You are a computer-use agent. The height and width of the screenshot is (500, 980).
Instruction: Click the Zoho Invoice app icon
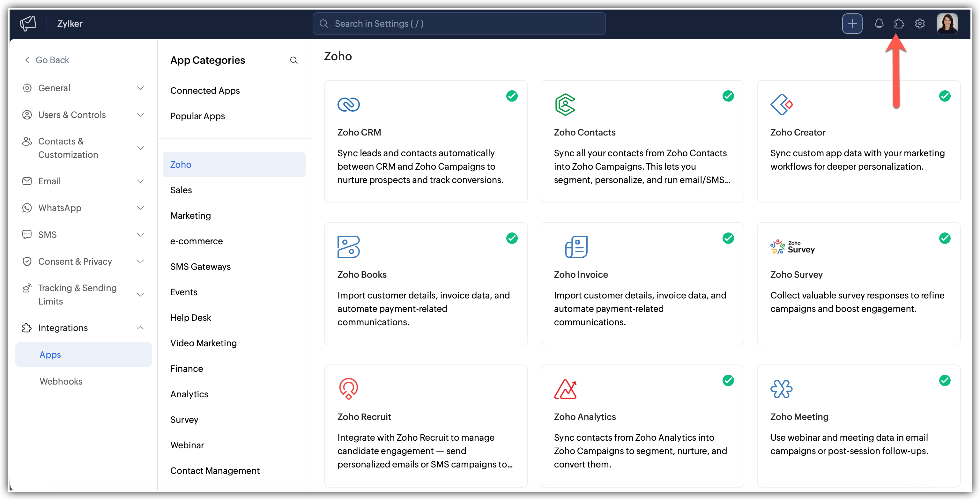(x=576, y=246)
